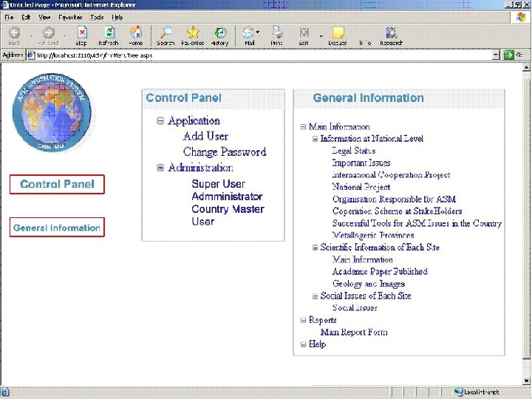532x399 pixels.
Task: Collapse Social Issues of Each Site node
Action: [316, 296]
